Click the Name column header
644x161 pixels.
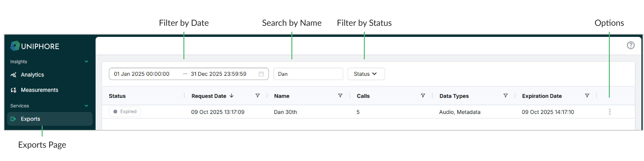pos(281,96)
